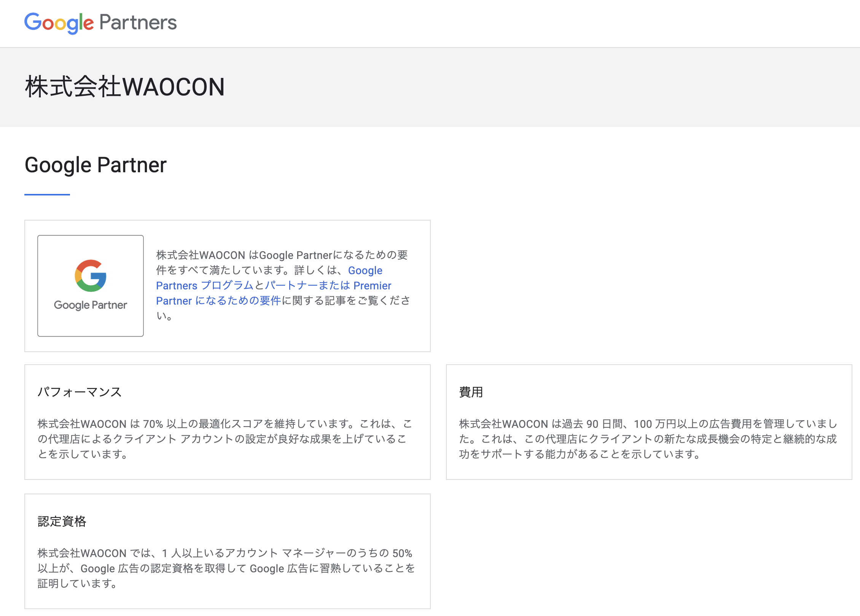860x616 pixels.
Task: Click the certification 50% account manager description
Action: [x=226, y=568]
